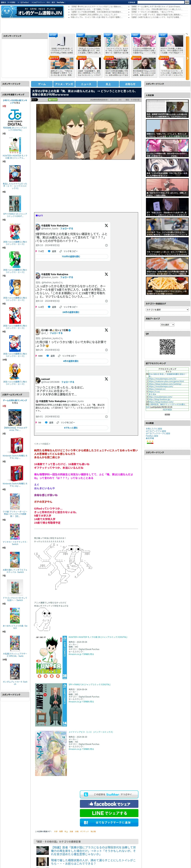This screenshot has width=191, height=868.
Task: Click https://moudamepo.com/10/ ranking link
Action: coord(162,378)
